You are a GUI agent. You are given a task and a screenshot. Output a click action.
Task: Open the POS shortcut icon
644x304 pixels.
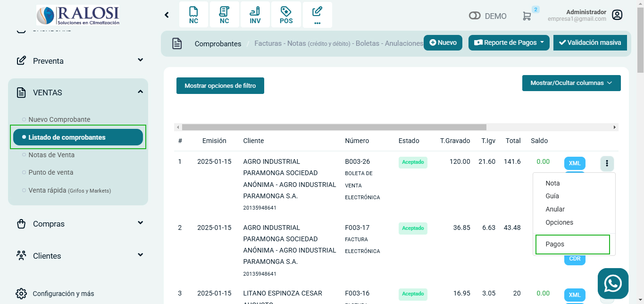point(286,15)
